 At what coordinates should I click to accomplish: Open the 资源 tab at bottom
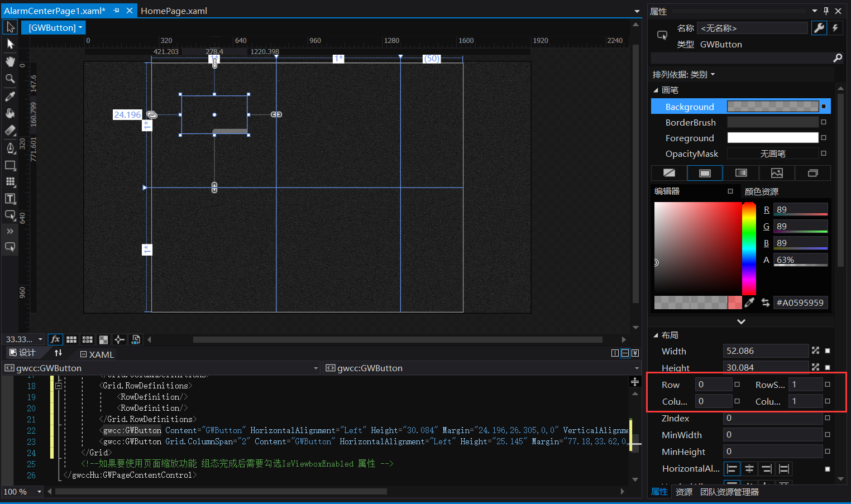683,492
